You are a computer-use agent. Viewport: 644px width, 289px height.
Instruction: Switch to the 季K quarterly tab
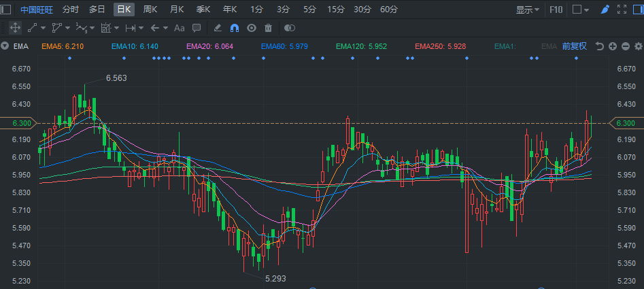[203, 10]
